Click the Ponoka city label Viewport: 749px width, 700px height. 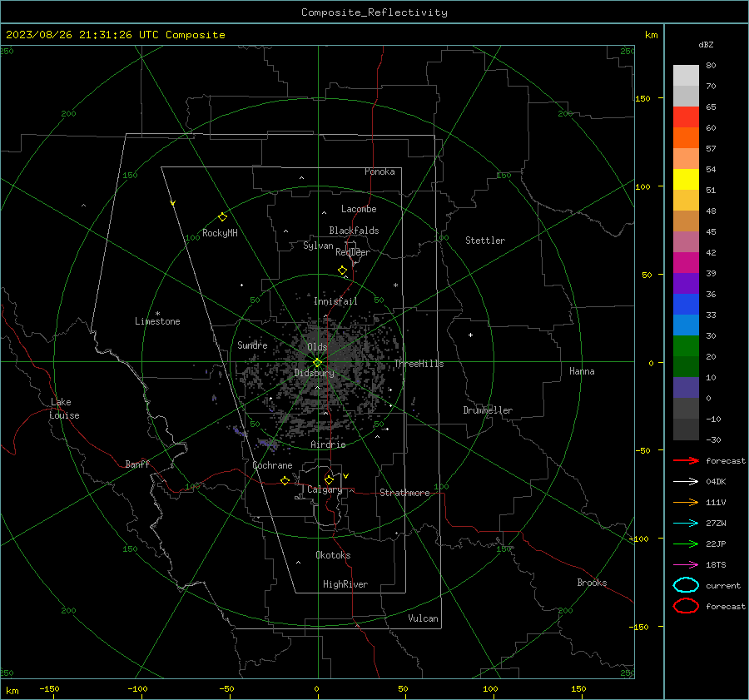(x=379, y=171)
